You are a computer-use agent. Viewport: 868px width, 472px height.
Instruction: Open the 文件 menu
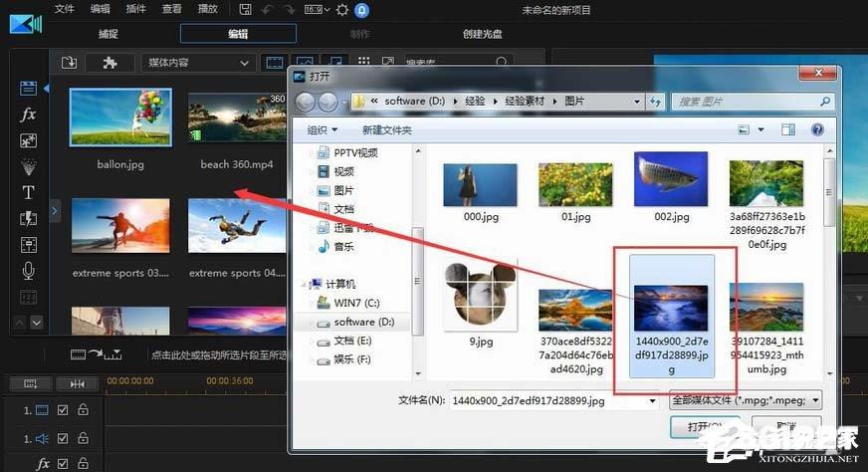pyautogui.click(x=65, y=9)
